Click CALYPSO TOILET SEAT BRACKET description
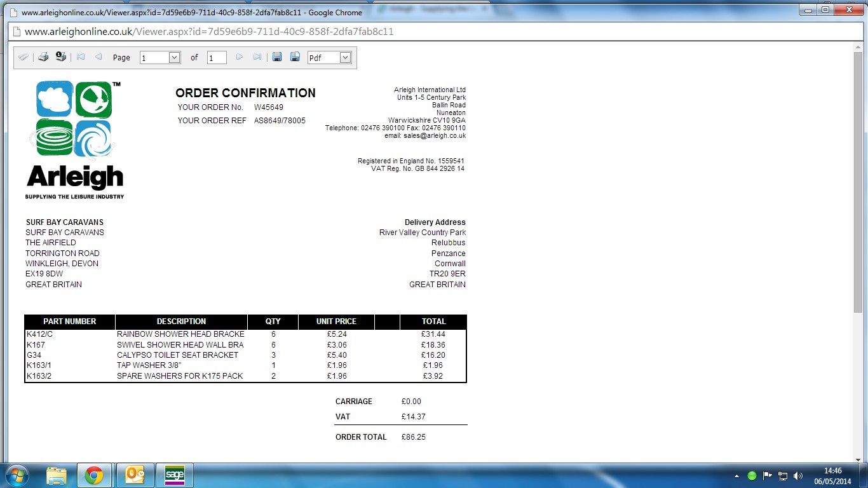The image size is (868, 488). coord(178,355)
